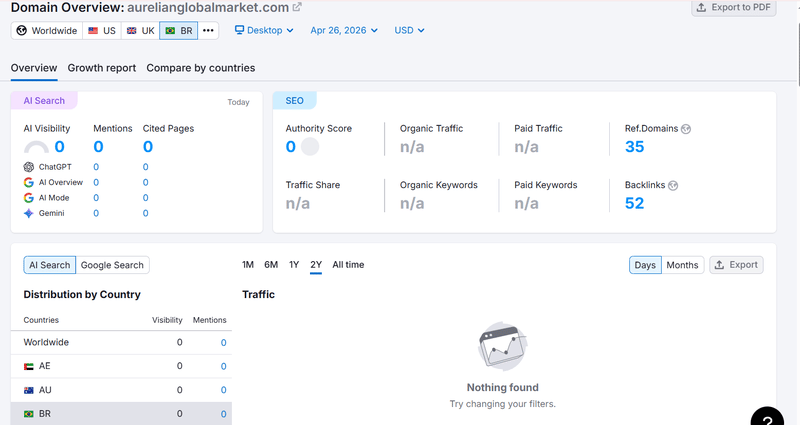Click Worldwide row mentions value 0
800x425 pixels.
pos(223,343)
